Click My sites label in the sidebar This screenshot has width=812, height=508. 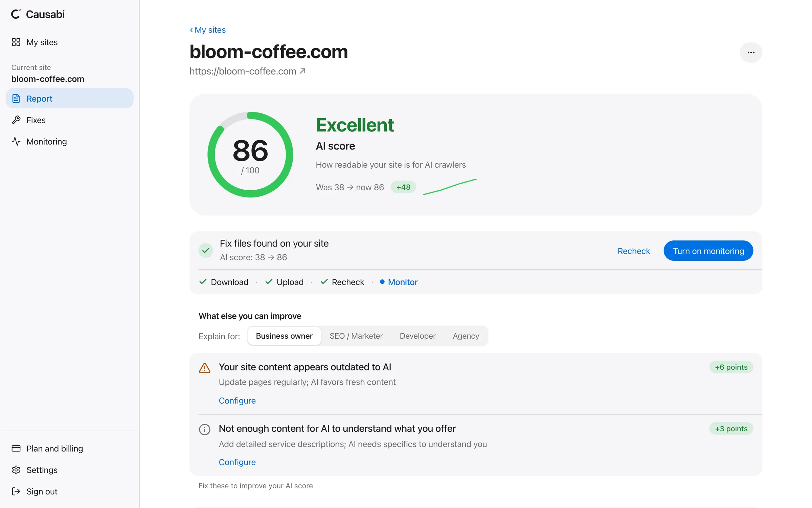point(42,42)
